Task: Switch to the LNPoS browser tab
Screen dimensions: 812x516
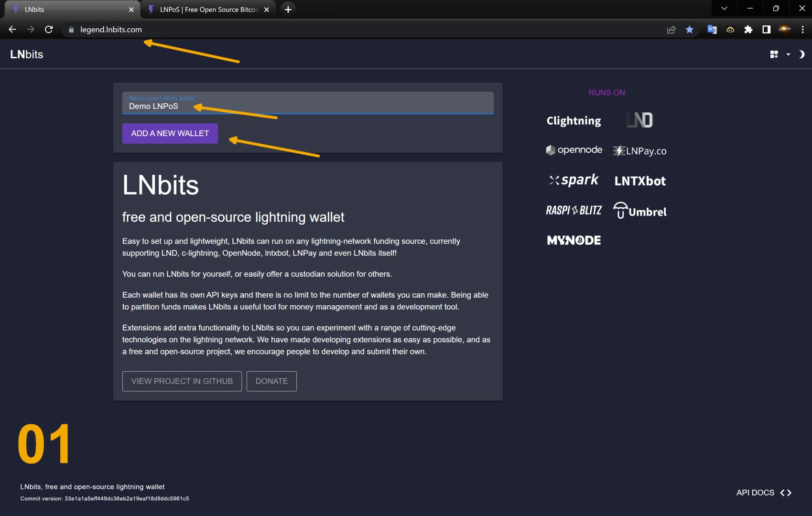Action: 209,10
